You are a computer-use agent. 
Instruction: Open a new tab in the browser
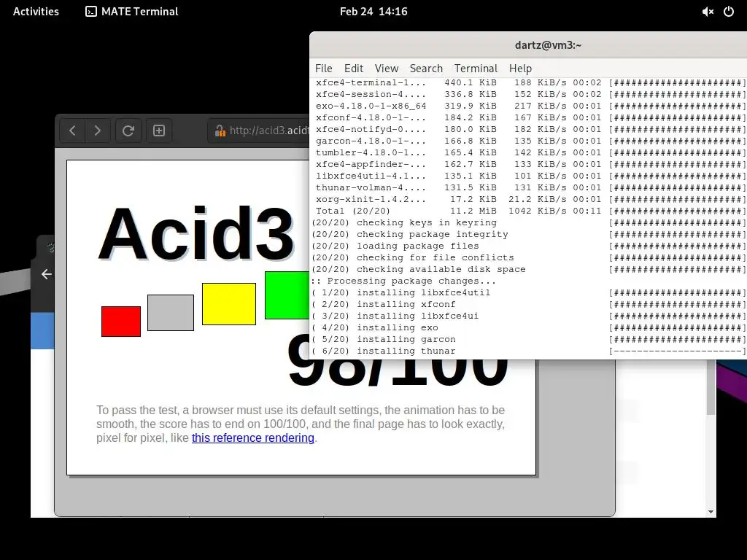pos(158,131)
